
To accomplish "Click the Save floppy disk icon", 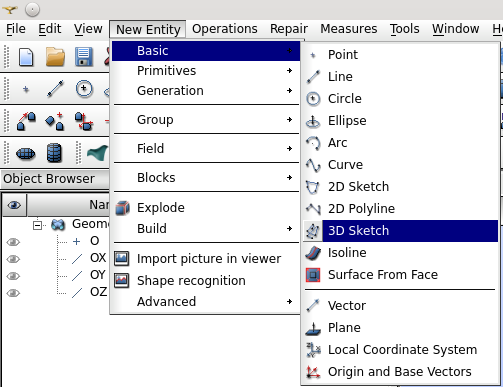I will [84, 57].
